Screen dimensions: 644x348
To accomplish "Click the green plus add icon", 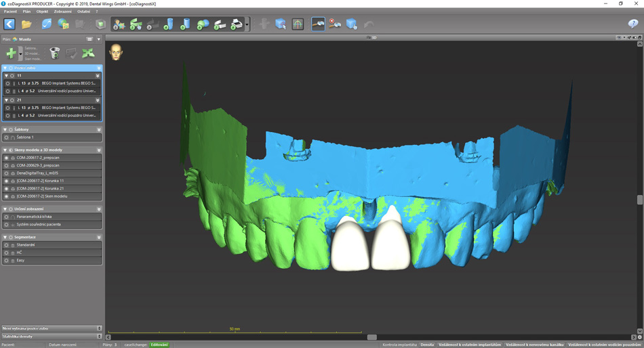I will [11, 53].
